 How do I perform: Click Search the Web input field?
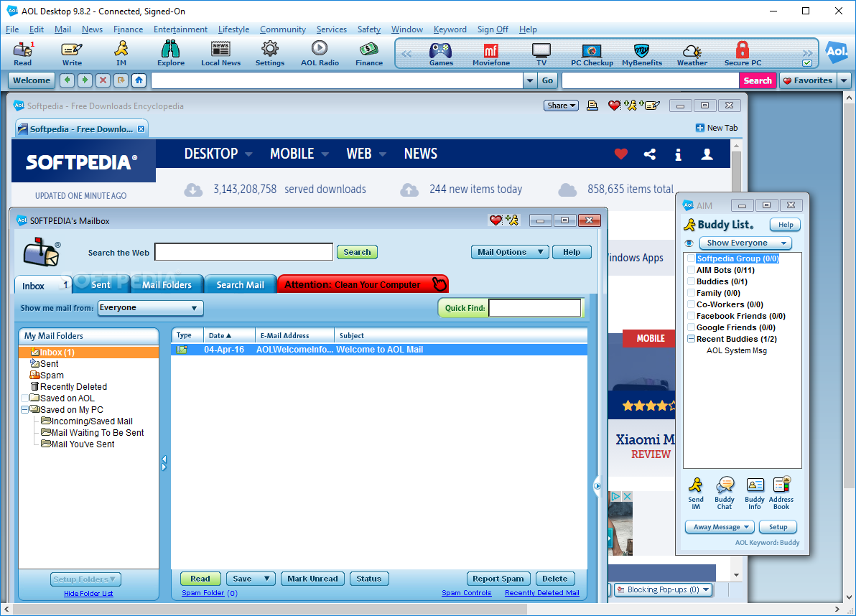tap(243, 252)
